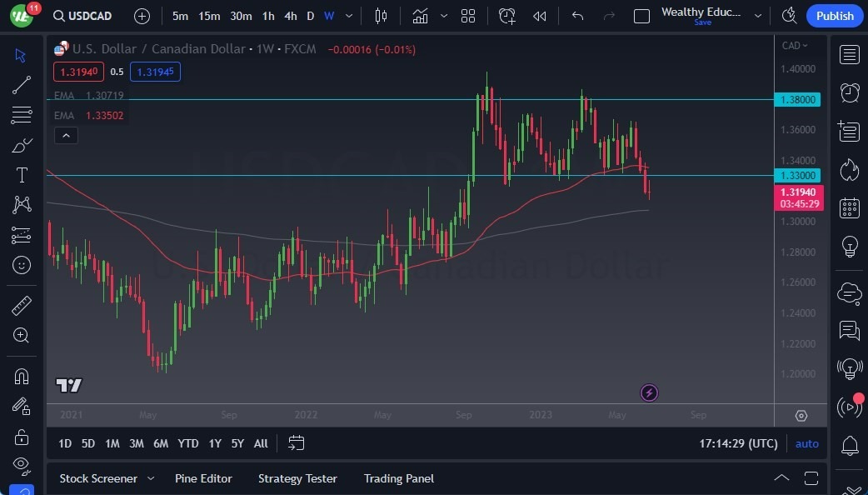This screenshot has width=868, height=495.
Task: Lock all drawing tools
Action: point(21,437)
